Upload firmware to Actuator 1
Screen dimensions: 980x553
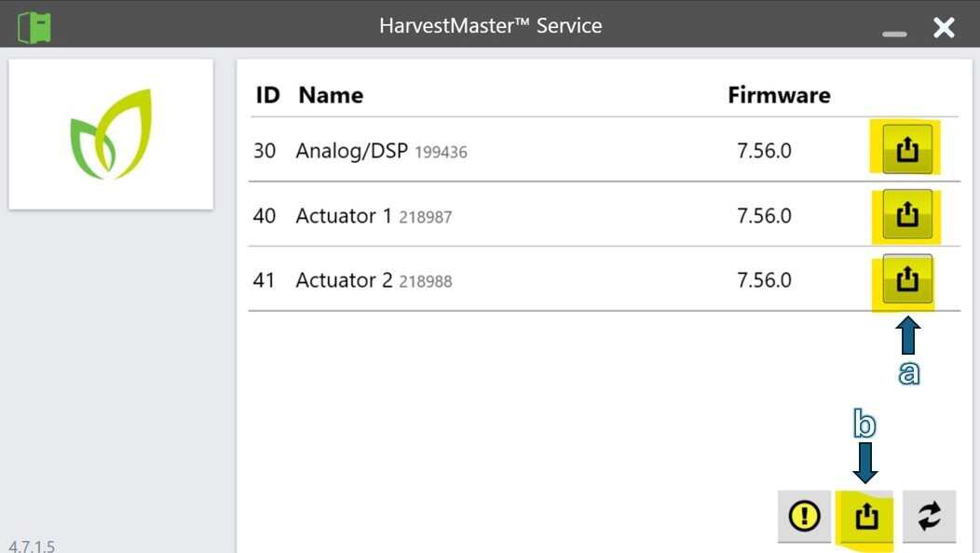[906, 215]
